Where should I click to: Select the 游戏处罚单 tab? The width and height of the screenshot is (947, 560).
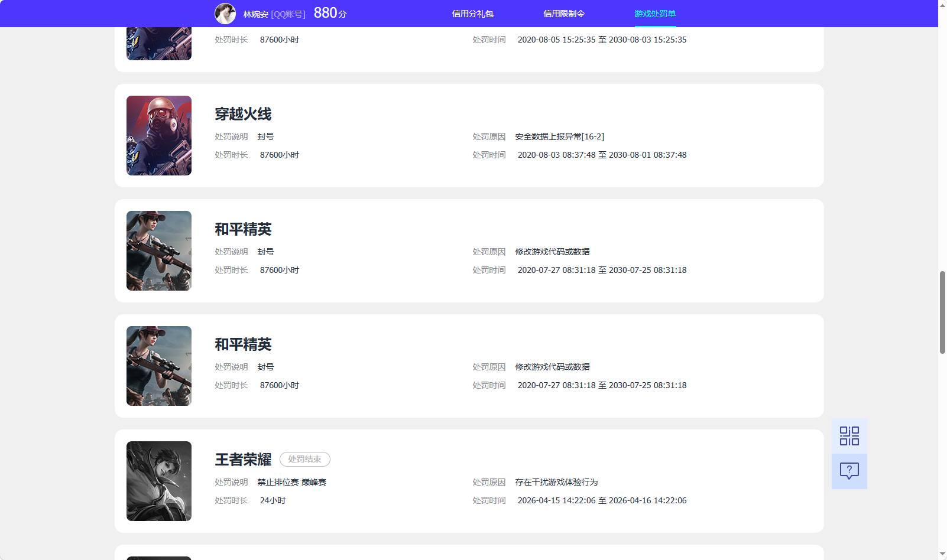[655, 14]
